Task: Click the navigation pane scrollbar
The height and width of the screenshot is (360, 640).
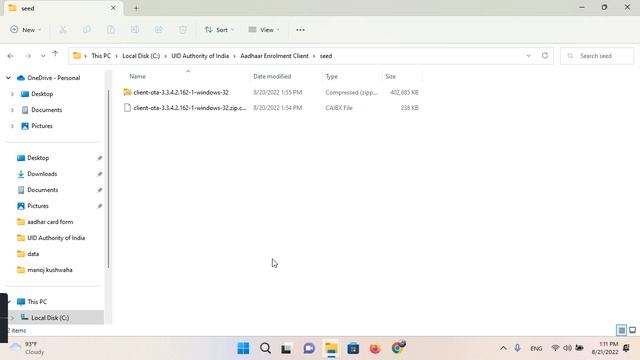Action: pyautogui.click(x=109, y=178)
